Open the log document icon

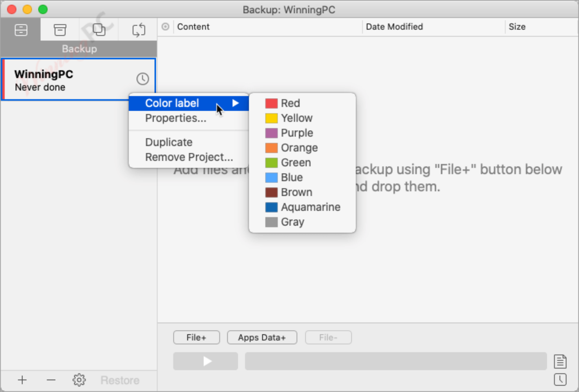[560, 361]
